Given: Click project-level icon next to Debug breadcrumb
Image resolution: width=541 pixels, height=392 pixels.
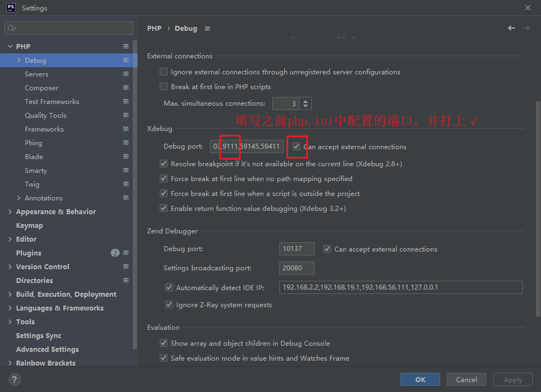Looking at the screenshot, I should [207, 29].
